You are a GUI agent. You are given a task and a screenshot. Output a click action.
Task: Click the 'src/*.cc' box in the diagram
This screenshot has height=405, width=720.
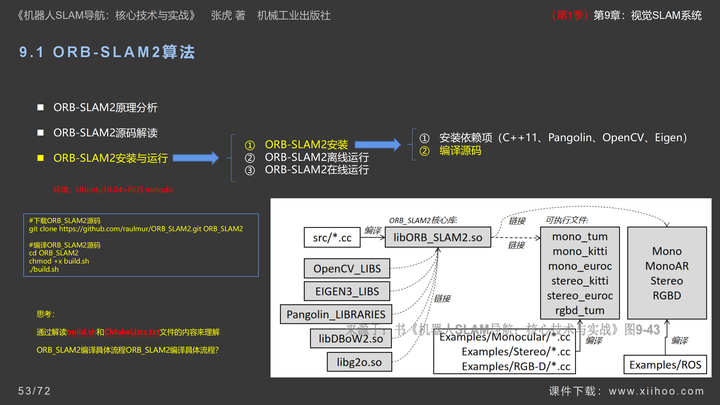tap(332, 238)
